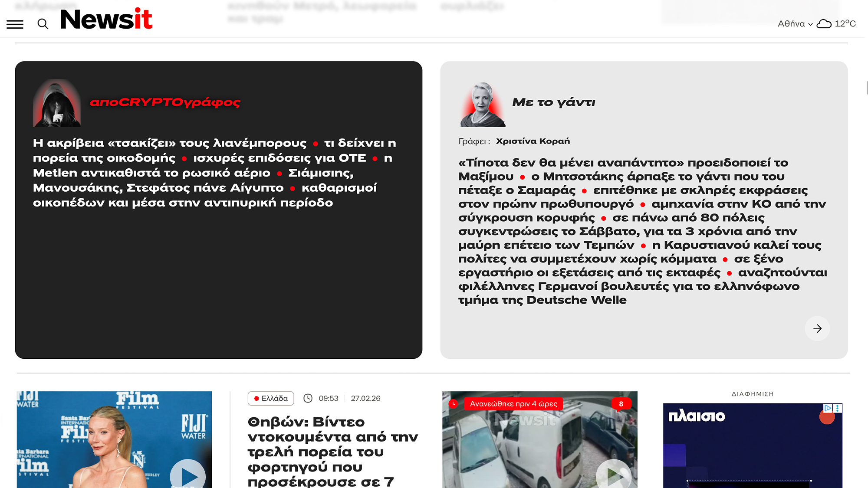Click the Με το γάντι column title
Viewport: 868px width, 488px height.
[x=553, y=102]
